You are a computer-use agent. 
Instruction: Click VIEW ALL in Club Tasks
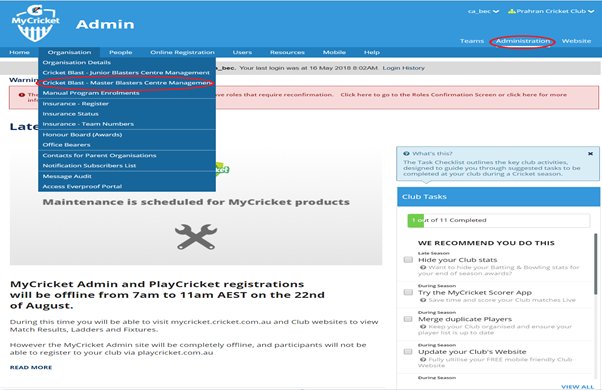(x=577, y=387)
